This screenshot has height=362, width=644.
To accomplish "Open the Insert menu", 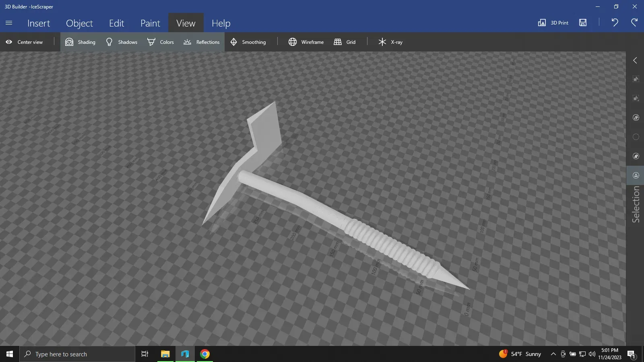I will 39,23.
